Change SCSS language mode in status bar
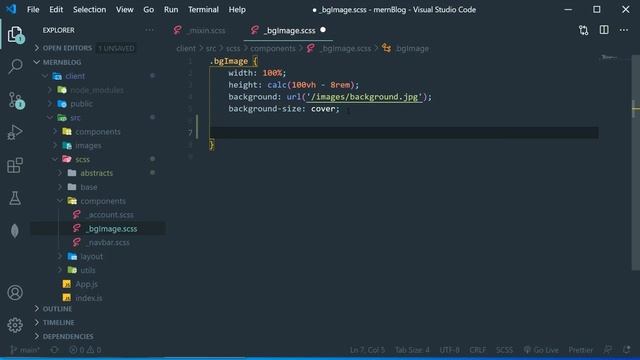The image size is (640, 360). [504, 350]
